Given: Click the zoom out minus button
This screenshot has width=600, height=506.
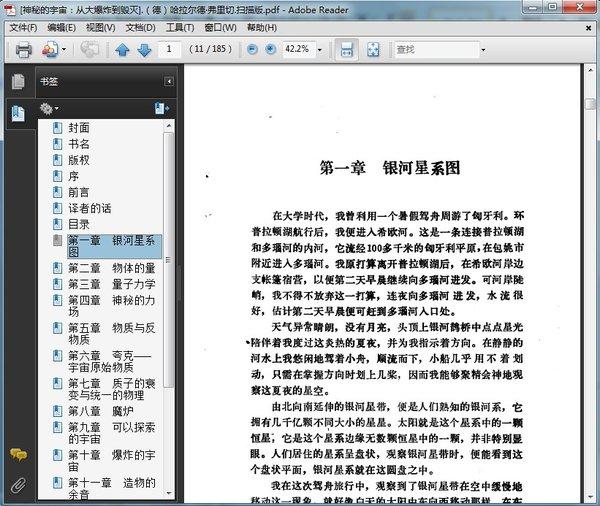Looking at the screenshot, I should (x=252, y=49).
